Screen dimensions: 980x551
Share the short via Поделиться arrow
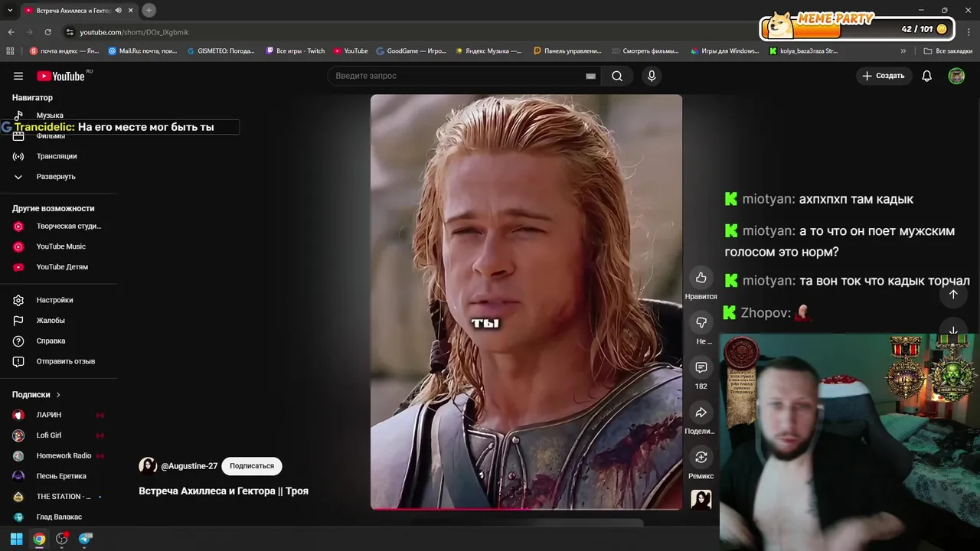click(701, 412)
